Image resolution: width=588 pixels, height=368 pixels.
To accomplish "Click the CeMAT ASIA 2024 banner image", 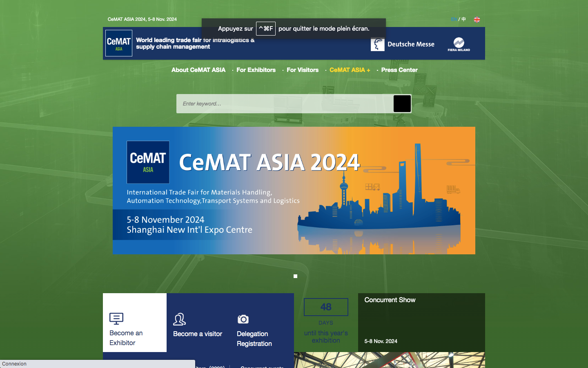I will click(294, 190).
